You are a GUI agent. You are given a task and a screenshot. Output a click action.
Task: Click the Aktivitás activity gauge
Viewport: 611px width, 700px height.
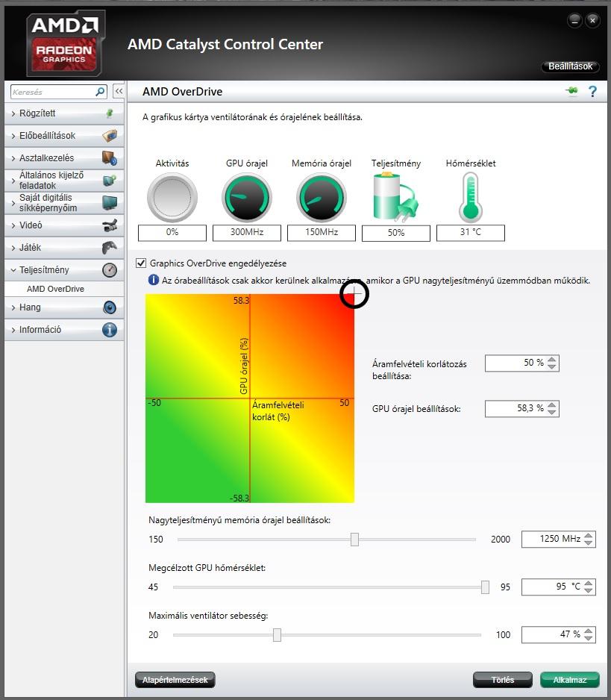[x=172, y=197]
